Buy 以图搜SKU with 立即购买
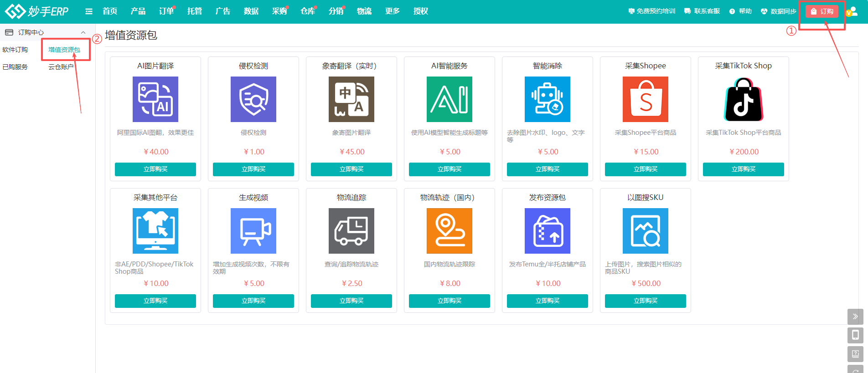Screen dimensions: 868x373 click(x=646, y=301)
